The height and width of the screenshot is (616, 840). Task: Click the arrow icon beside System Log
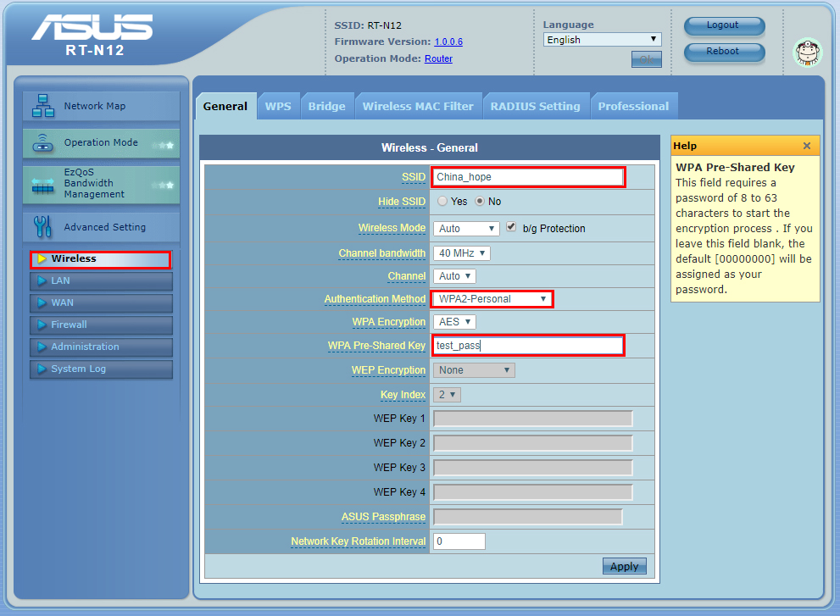pos(42,369)
